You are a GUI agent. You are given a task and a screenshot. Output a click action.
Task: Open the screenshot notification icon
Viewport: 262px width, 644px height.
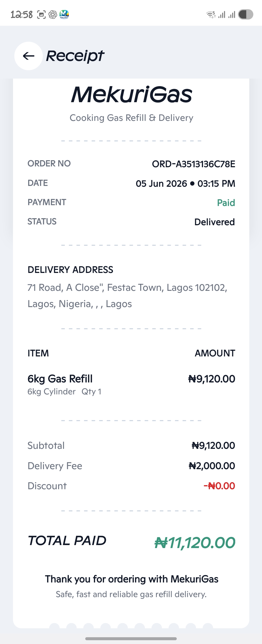(41, 14)
